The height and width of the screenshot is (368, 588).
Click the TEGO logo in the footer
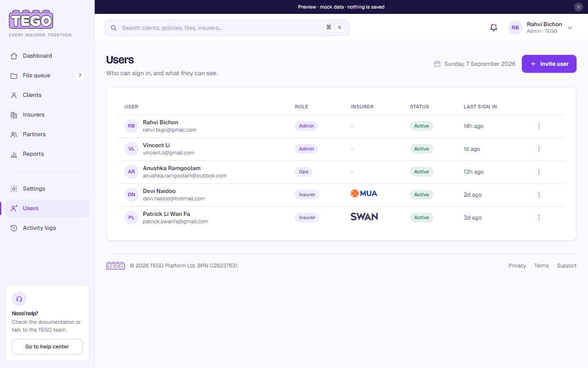tap(116, 266)
